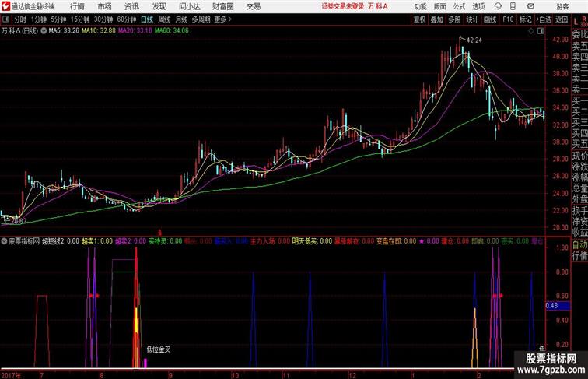Switch to the 周线 weekly tab
The width and height of the screenshot is (588, 379).
[164, 19]
